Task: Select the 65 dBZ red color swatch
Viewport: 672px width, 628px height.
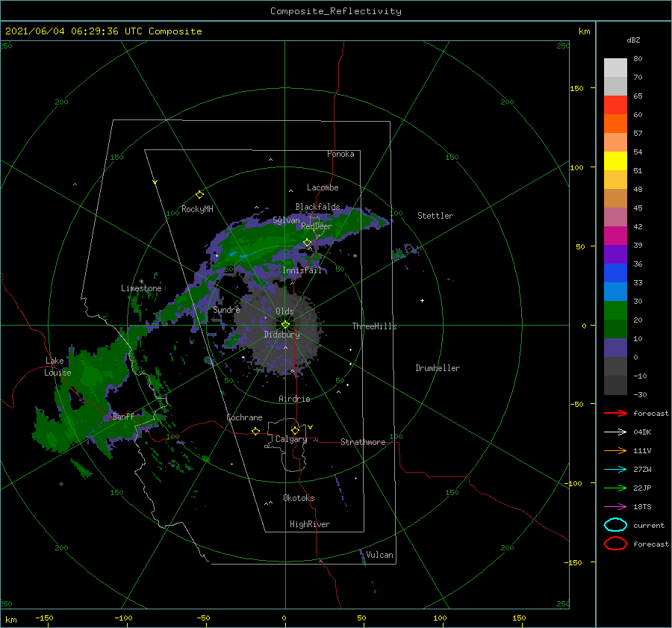Action: click(x=615, y=105)
